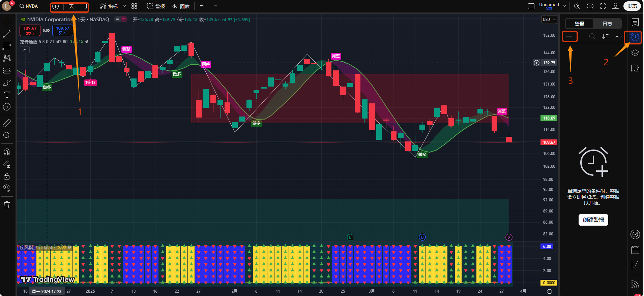Open the Indicators dialog

click(109, 6)
